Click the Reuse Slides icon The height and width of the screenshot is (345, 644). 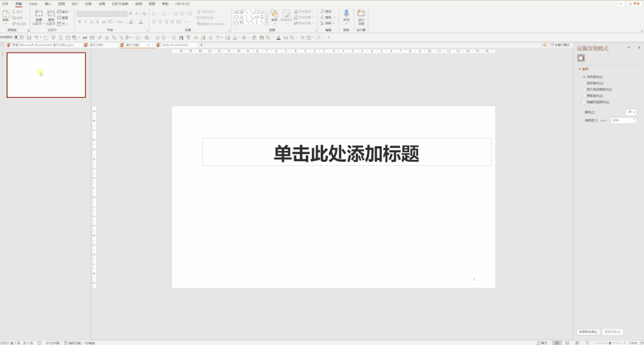51,14
